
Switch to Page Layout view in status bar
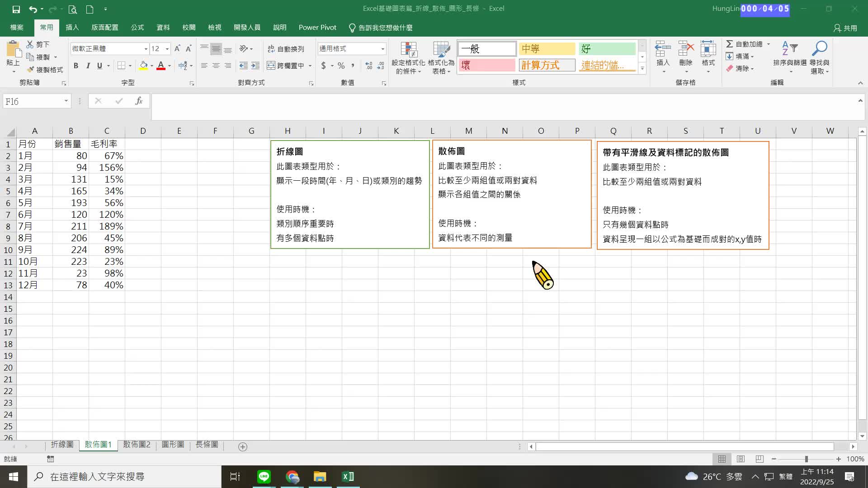pyautogui.click(x=741, y=459)
